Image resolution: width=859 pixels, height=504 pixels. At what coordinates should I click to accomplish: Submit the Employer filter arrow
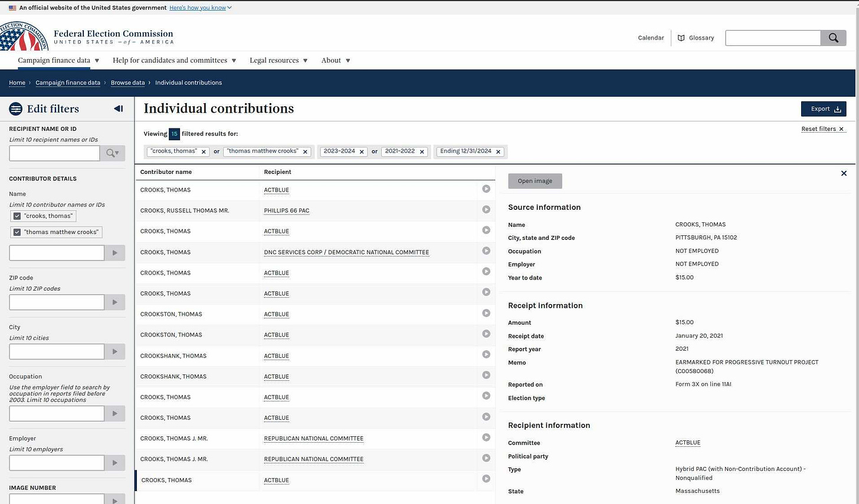pyautogui.click(x=114, y=463)
